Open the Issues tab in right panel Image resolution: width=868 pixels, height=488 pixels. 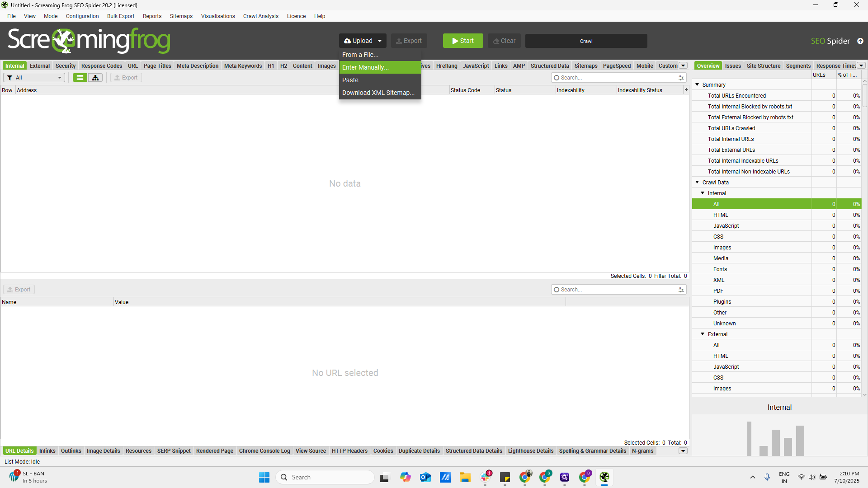tap(733, 66)
